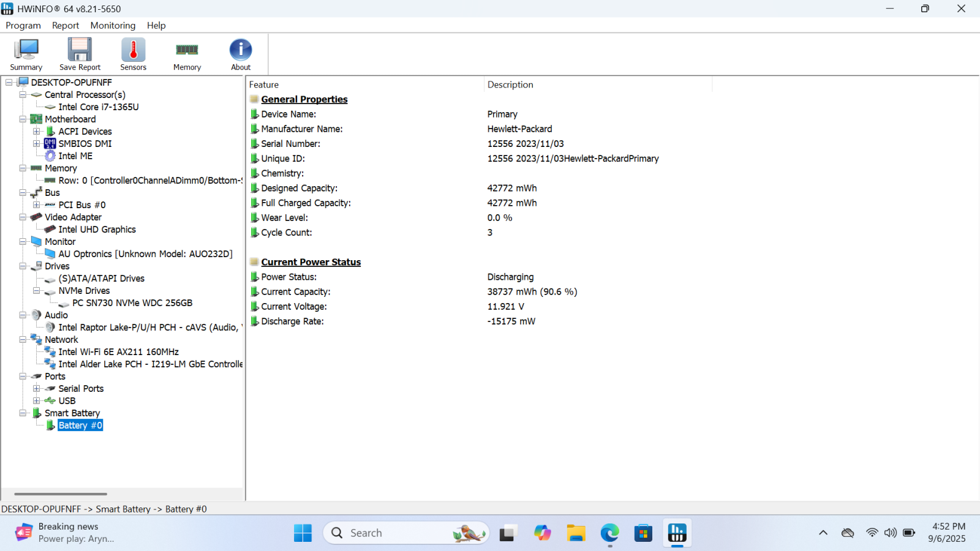Click the Memory toolbar icon
This screenshot has height=551, width=980.
pyautogui.click(x=187, y=53)
